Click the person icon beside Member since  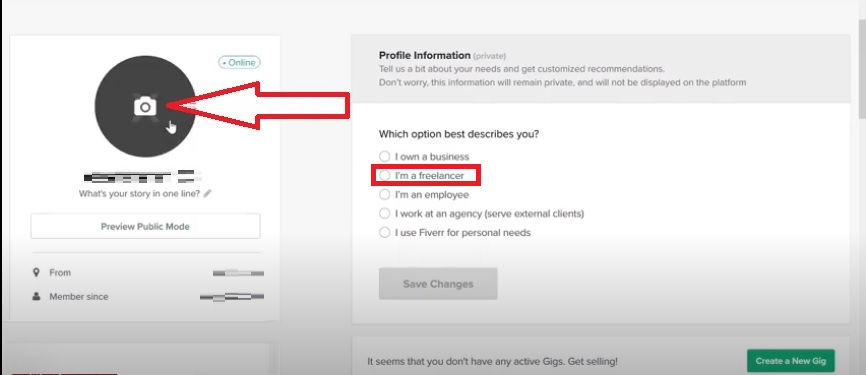36,297
